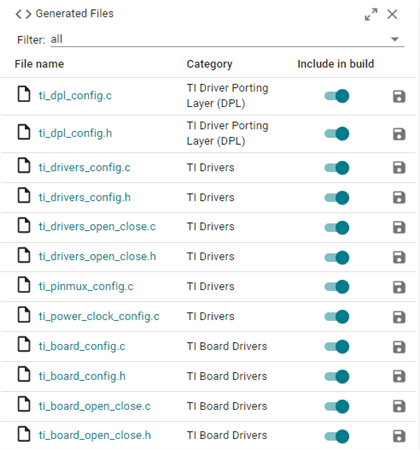Image resolution: width=420 pixels, height=450 pixels.
Task: Toggle include in build for ti_pinmux_config.c
Action: coord(337,287)
